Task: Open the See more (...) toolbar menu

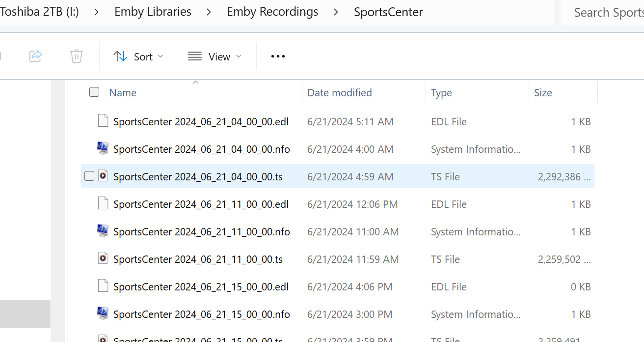Action: pos(278,56)
